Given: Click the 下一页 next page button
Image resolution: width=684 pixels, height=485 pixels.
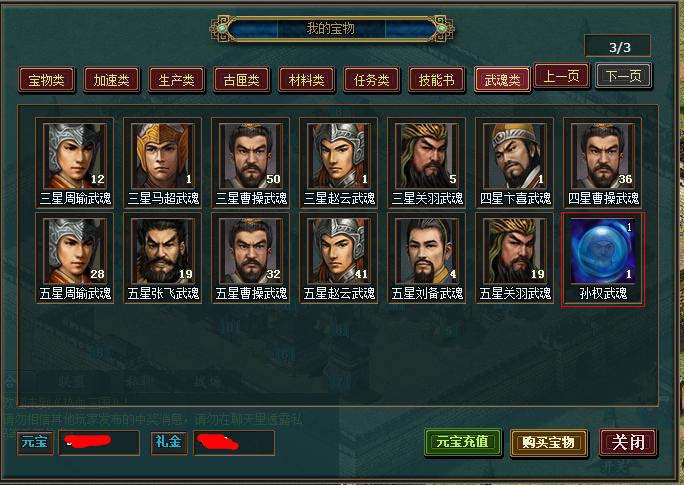Looking at the screenshot, I should pos(623,76).
